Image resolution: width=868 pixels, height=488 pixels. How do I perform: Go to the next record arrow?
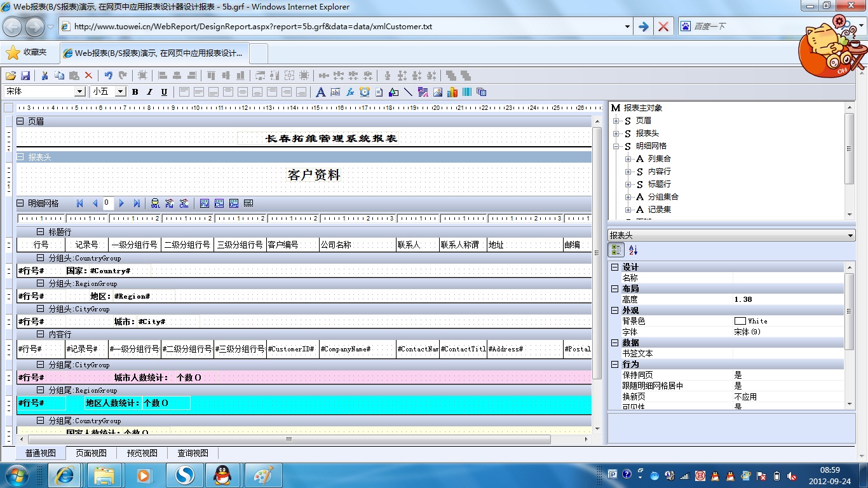coord(122,203)
